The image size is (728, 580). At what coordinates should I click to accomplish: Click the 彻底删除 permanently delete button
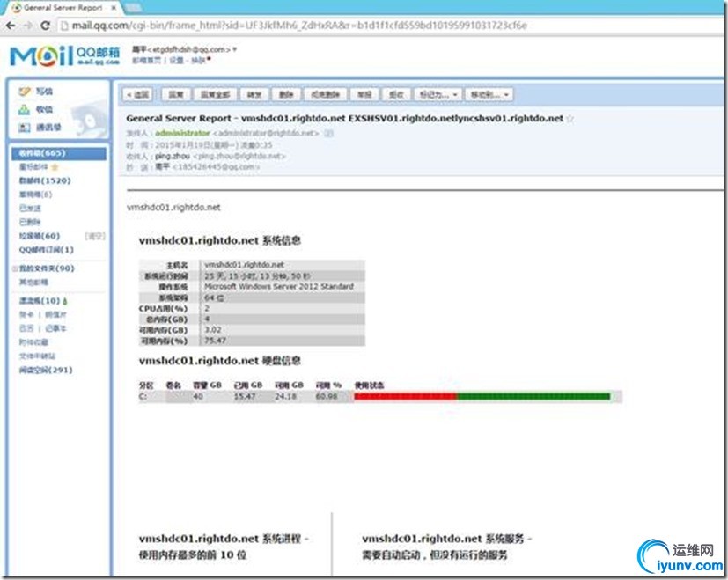click(325, 95)
